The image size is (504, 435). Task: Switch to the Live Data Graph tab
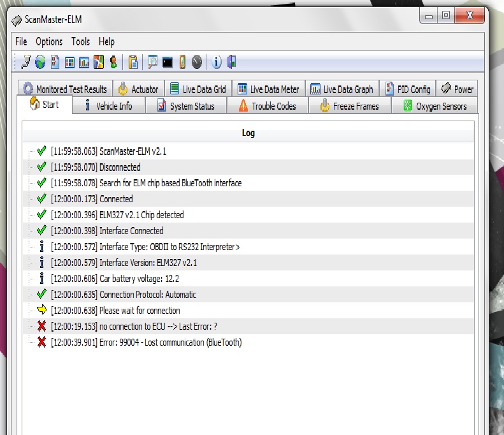click(342, 89)
